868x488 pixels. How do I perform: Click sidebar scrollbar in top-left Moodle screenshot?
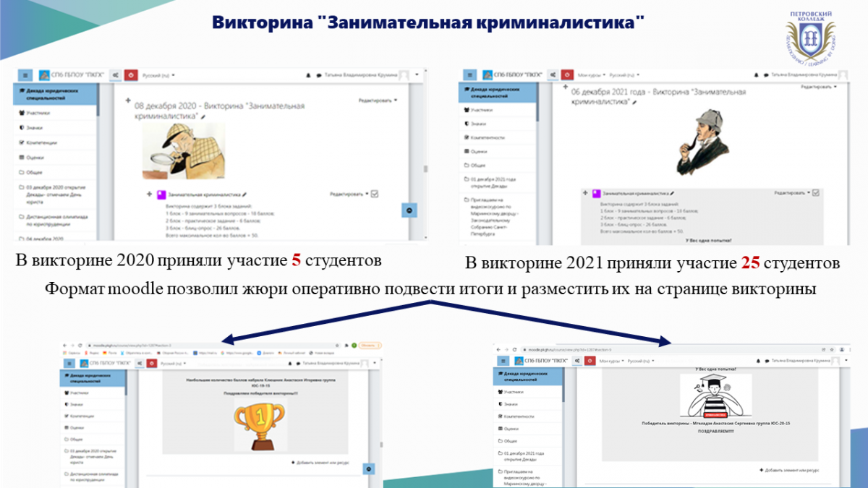tap(97, 101)
